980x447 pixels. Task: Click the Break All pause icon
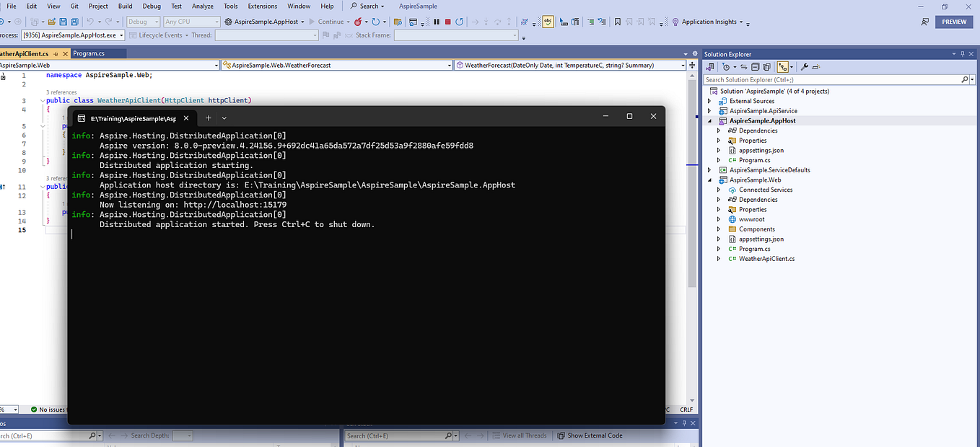[x=437, y=22]
